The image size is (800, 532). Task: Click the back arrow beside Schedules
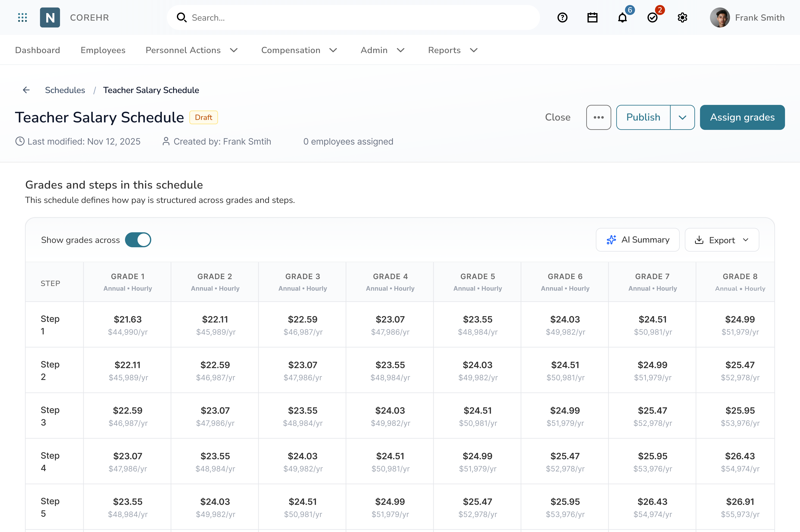26,90
